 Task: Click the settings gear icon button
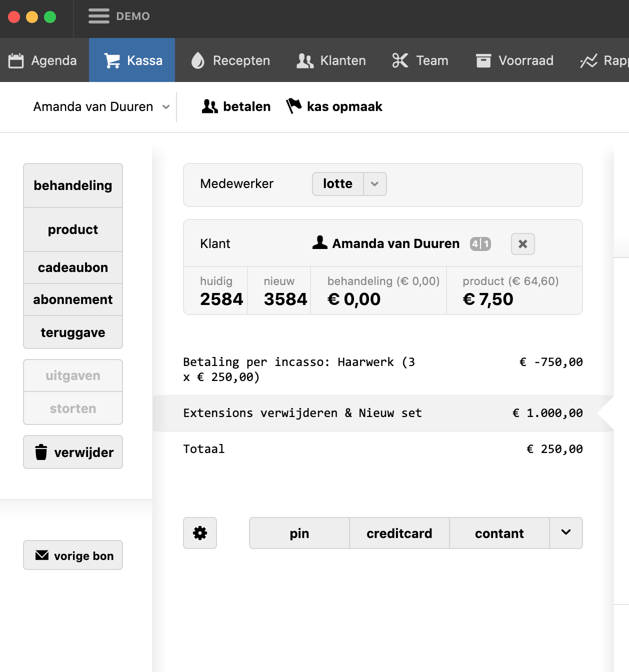point(200,533)
